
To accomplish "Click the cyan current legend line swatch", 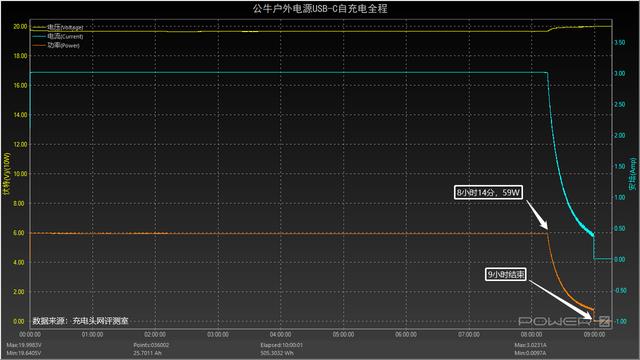I will click(x=39, y=36).
